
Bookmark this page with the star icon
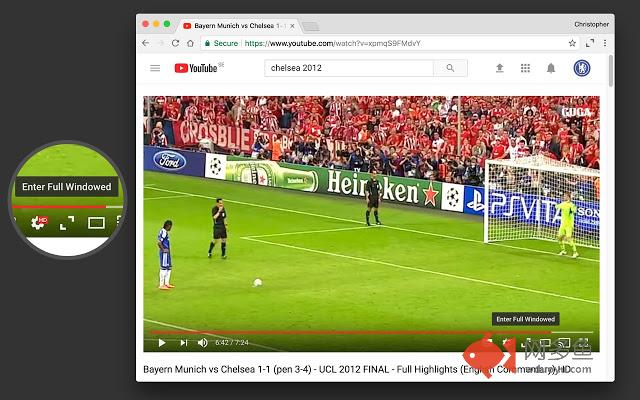click(572, 43)
